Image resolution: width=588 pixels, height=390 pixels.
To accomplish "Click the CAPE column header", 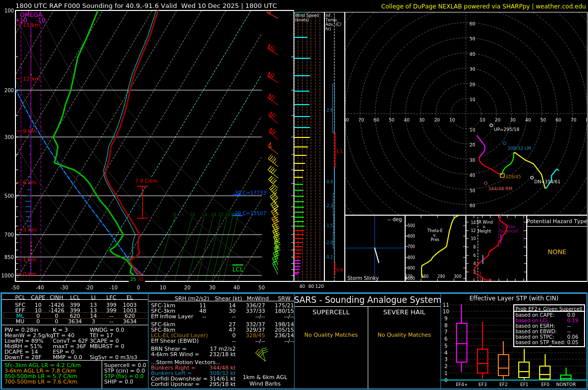I will (38, 297).
